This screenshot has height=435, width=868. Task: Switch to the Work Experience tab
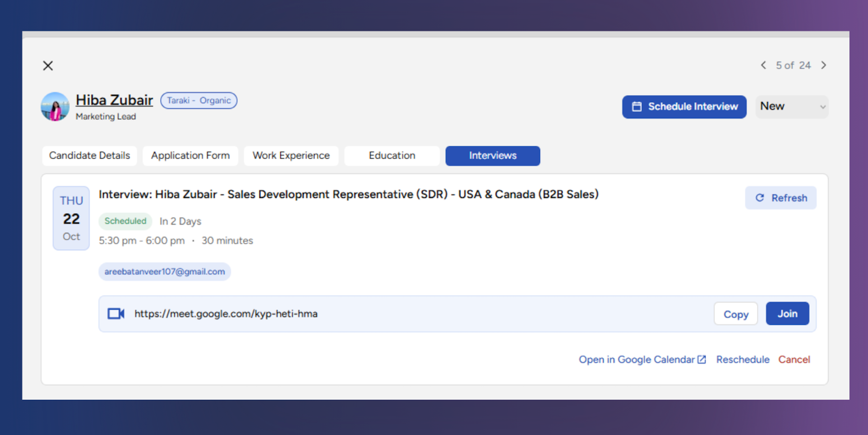point(291,156)
